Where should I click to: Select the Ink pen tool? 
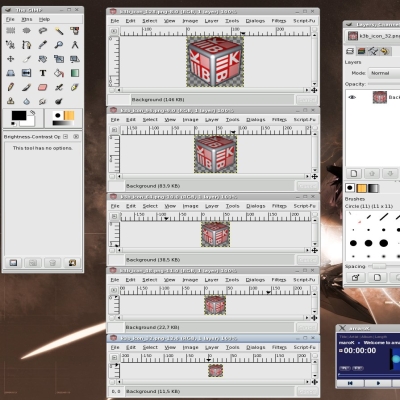tap(75, 87)
